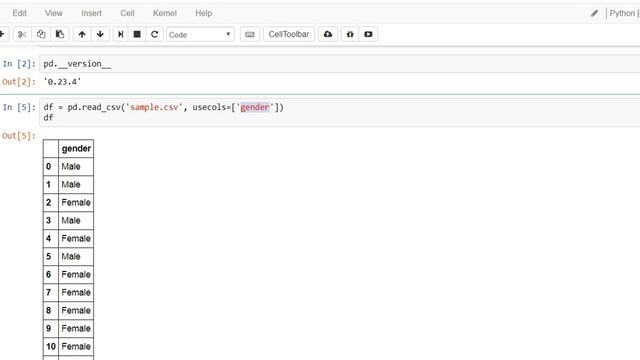This screenshot has width=640, height=360.
Task: Click row index 10 in dataframe
Action: pos(51,346)
